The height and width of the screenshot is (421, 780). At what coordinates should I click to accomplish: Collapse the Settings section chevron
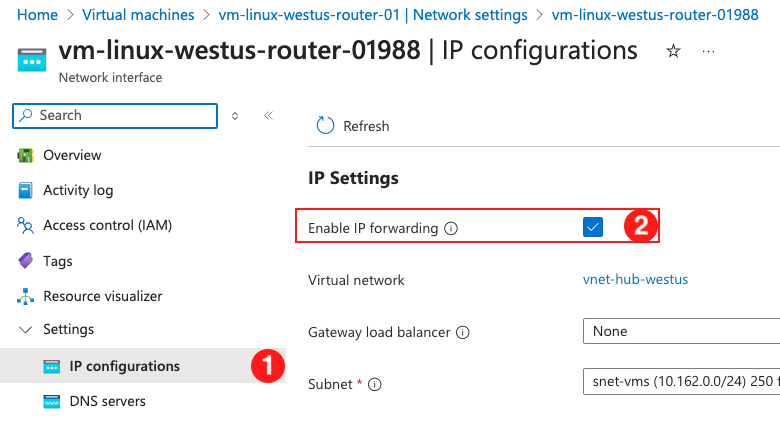click(25, 329)
